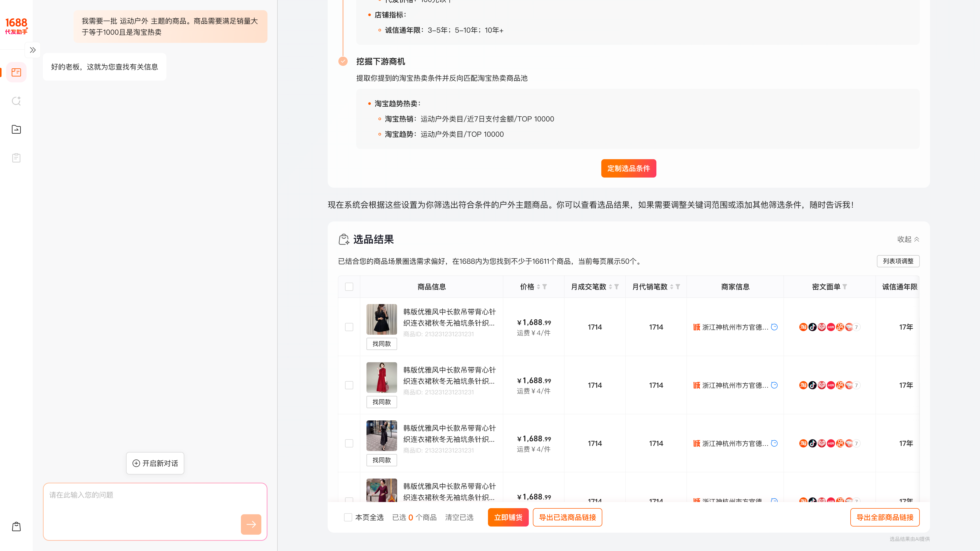980x551 pixels.
Task: Expand the sidebar with double-chevron icon
Action: [33, 50]
